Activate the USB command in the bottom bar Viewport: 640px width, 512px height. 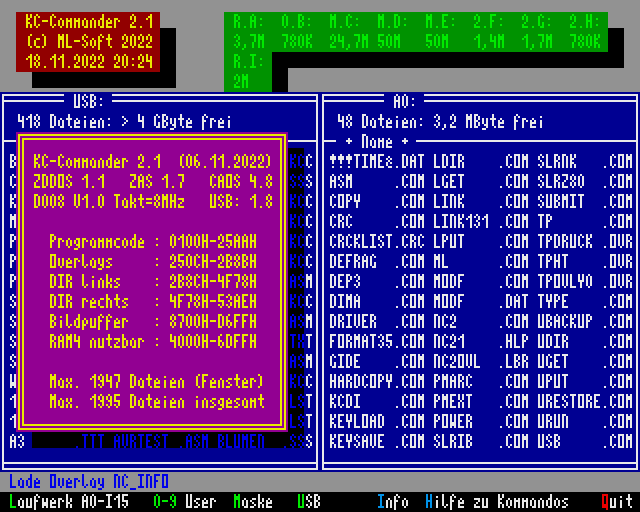pos(309,502)
